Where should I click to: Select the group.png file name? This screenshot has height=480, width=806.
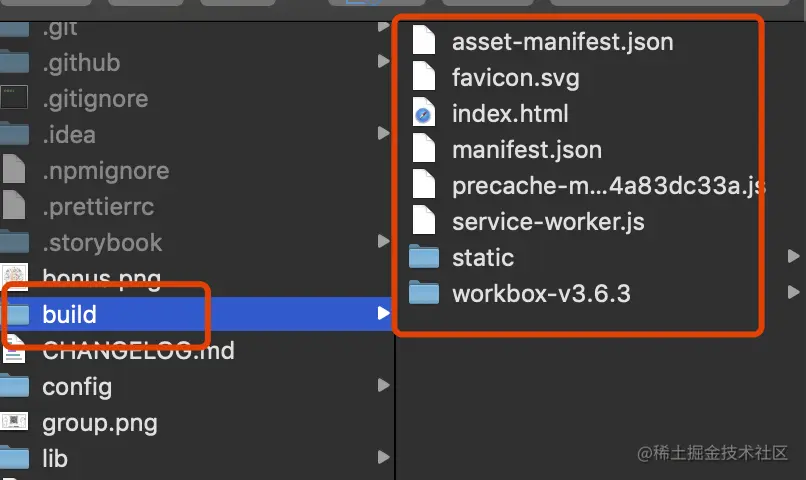coord(100,424)
